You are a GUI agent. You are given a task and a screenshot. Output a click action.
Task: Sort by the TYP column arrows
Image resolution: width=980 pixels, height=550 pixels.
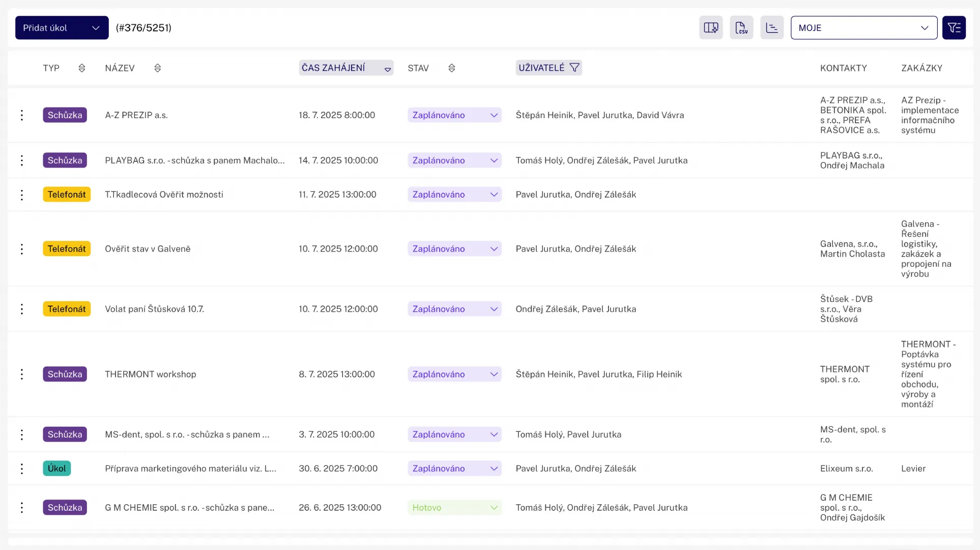click(82, 68)
